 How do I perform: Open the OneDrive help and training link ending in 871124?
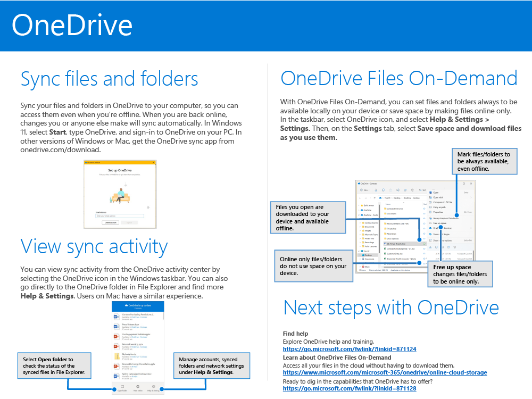(x=350, y=349)
